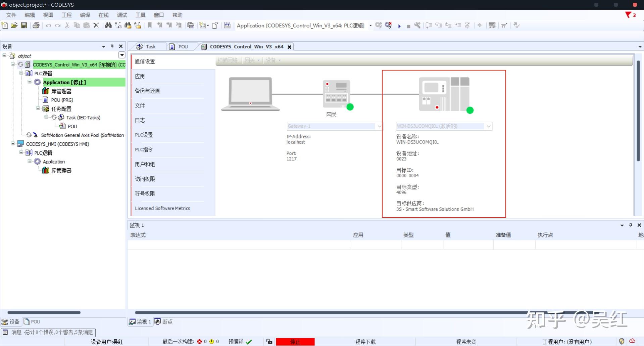Open the object project dropdown in device tree
Image resolution: width=644 pixels, height=346 pixels.
click(122, 55)
